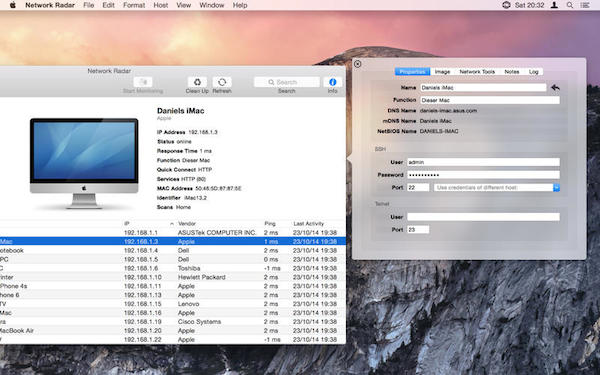Click the Network Radar status icon in menu bar
Screen dimensions: 600x375
pos(506,5)
